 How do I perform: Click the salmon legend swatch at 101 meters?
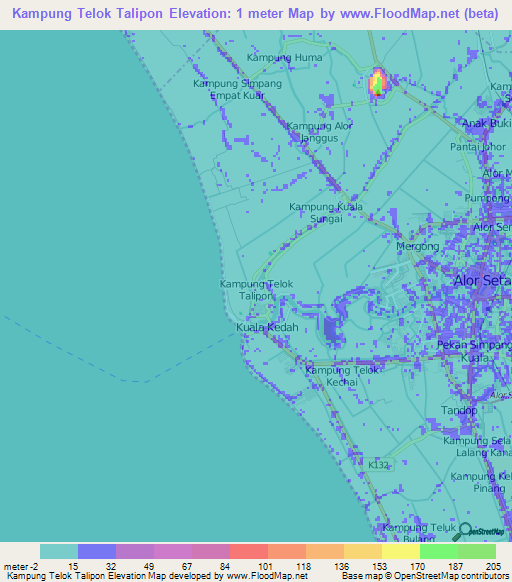pos(287,551)
